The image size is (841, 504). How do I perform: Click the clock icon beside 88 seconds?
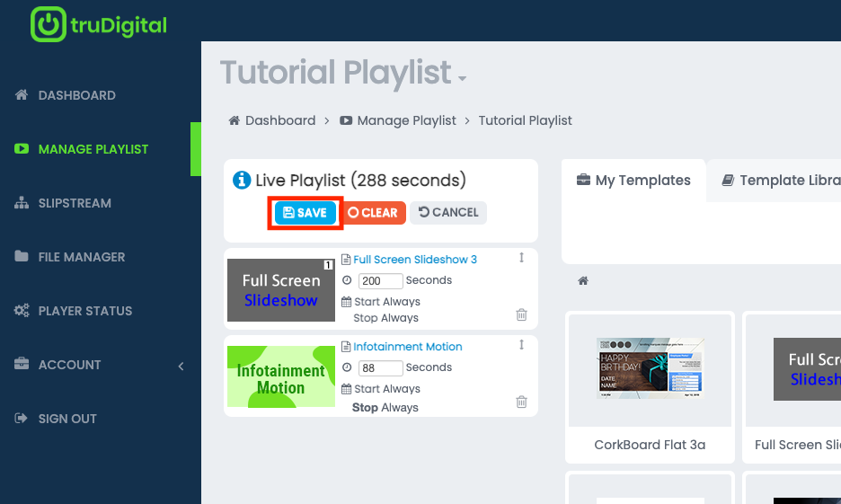click(347, 367)
